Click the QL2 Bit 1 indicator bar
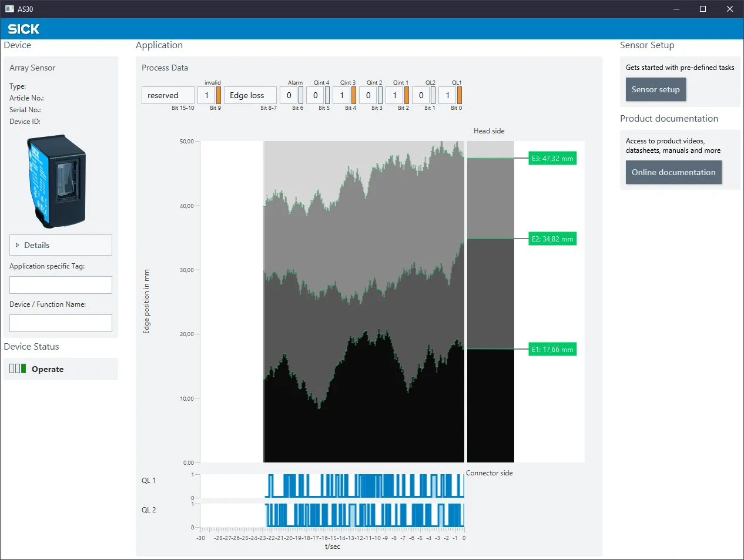Screen dimensions: 744x560 coord(433,95)
